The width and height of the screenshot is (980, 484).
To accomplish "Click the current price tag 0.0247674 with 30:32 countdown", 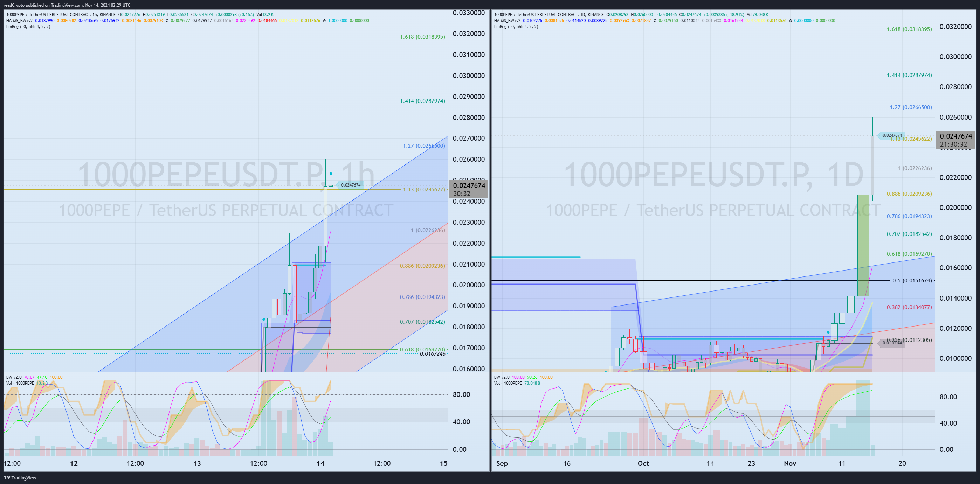I will [x=468, y=189].
